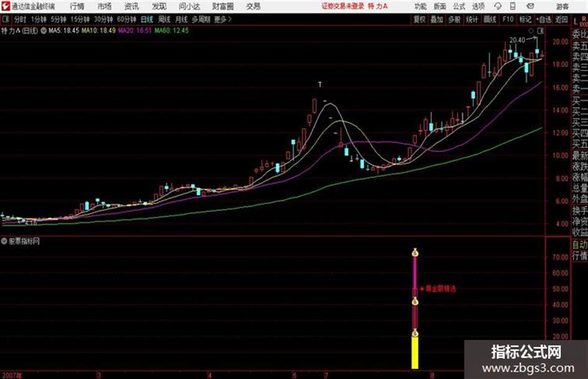Select the 多周期 tab
Screen dimensions: 588x379
pyautogui.click(x=200, y=19)
